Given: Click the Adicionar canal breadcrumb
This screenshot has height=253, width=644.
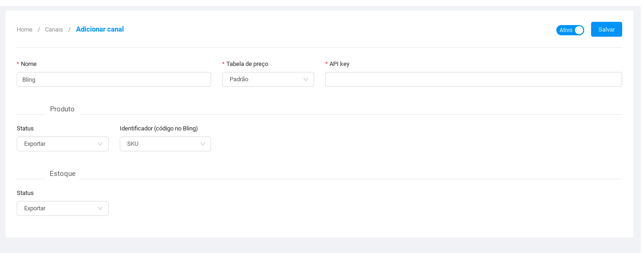Looking at the screenshot, I should (x=100, y=29).
